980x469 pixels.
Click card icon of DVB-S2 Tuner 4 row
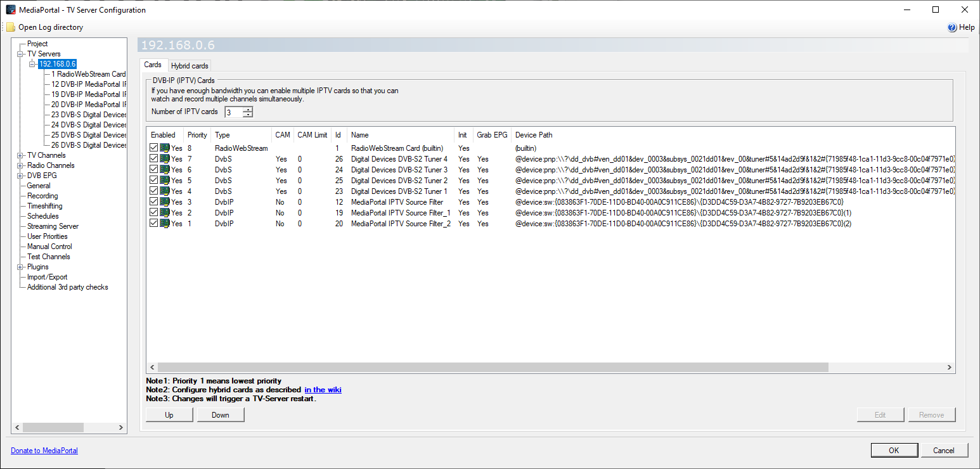click(x=165, y=158)
